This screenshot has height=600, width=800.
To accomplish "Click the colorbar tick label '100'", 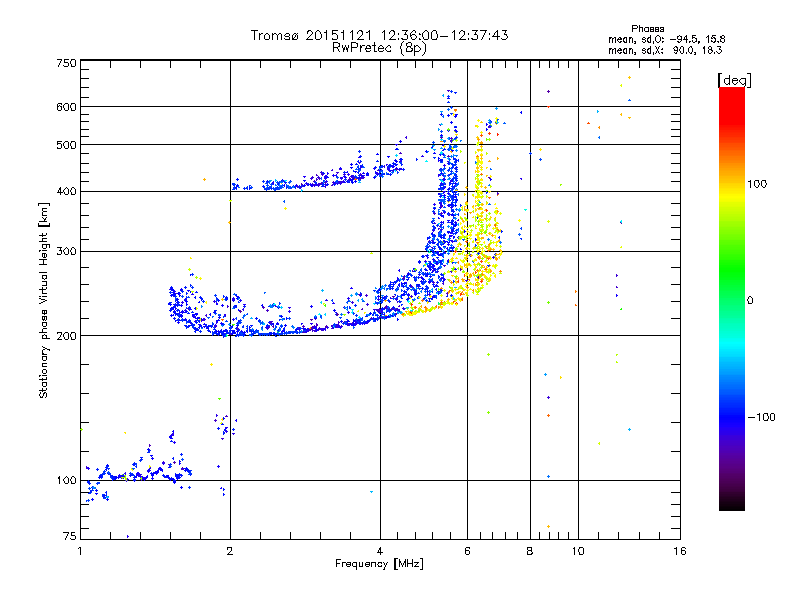I will coord(757,184).
